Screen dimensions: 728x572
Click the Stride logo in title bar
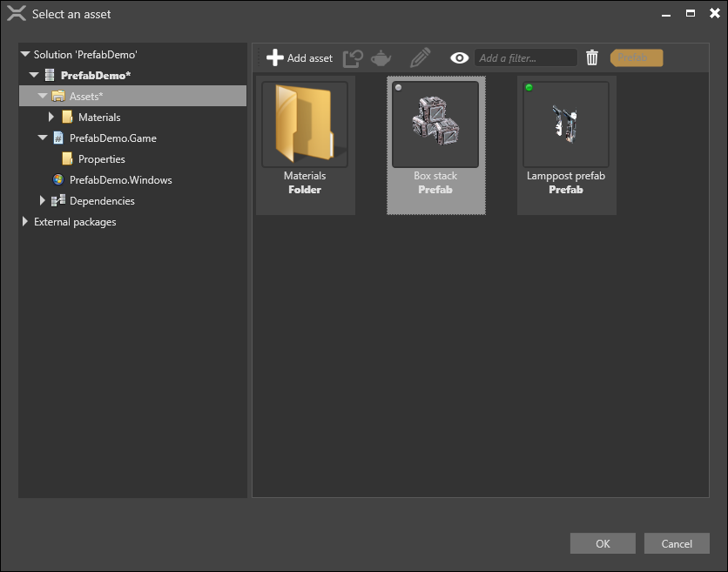point(15,13)
